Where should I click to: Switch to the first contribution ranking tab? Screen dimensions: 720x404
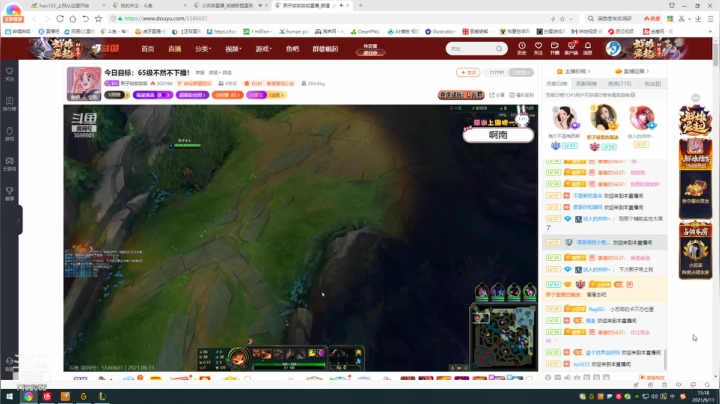(x=557, y=84)
